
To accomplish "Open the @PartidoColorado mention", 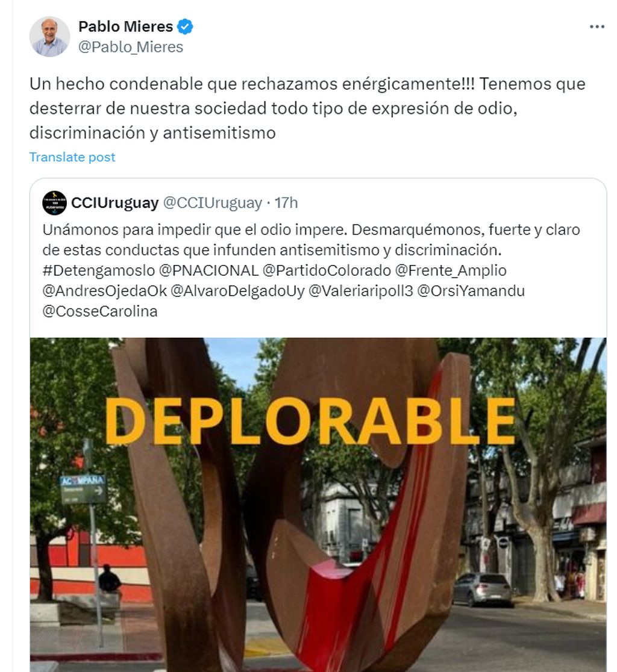I will coord(327,270).
